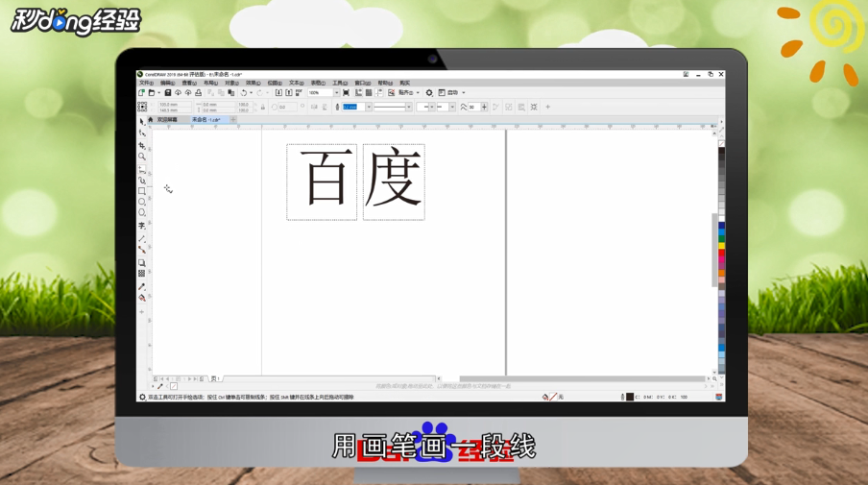Select the Polygon tool
The image size is (868, 485).
pyautogui.click(x=142, y=212)
